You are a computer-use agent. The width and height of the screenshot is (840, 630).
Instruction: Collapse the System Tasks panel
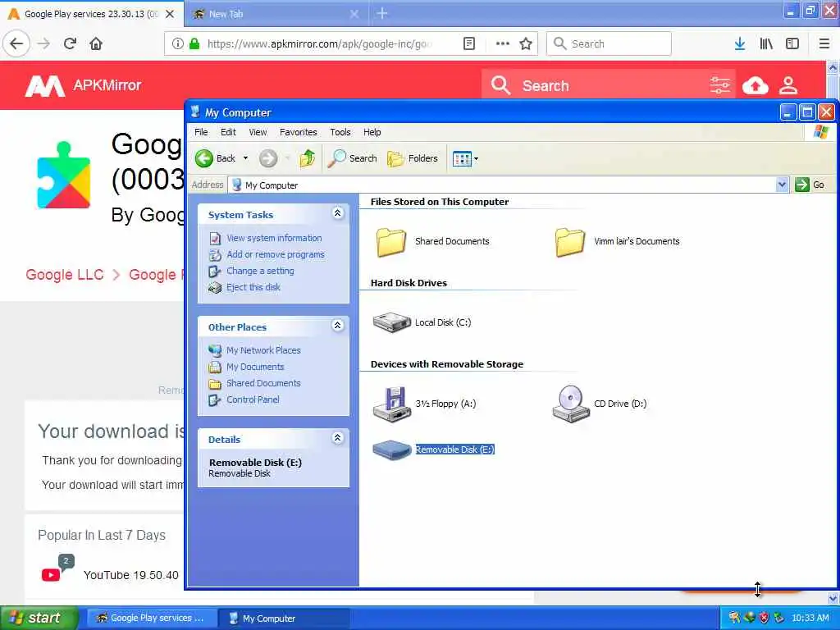(x=337, y=213)
